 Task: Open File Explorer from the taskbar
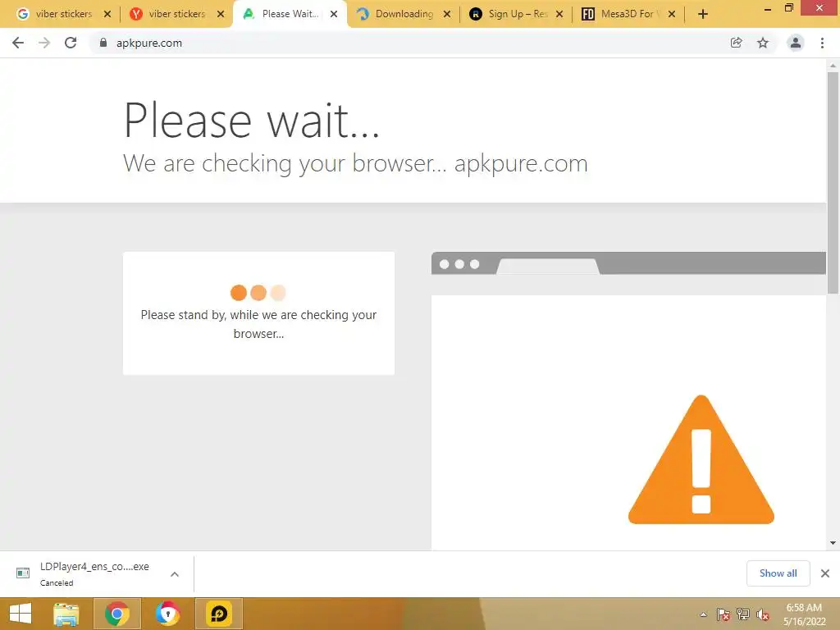click(66, 614)
